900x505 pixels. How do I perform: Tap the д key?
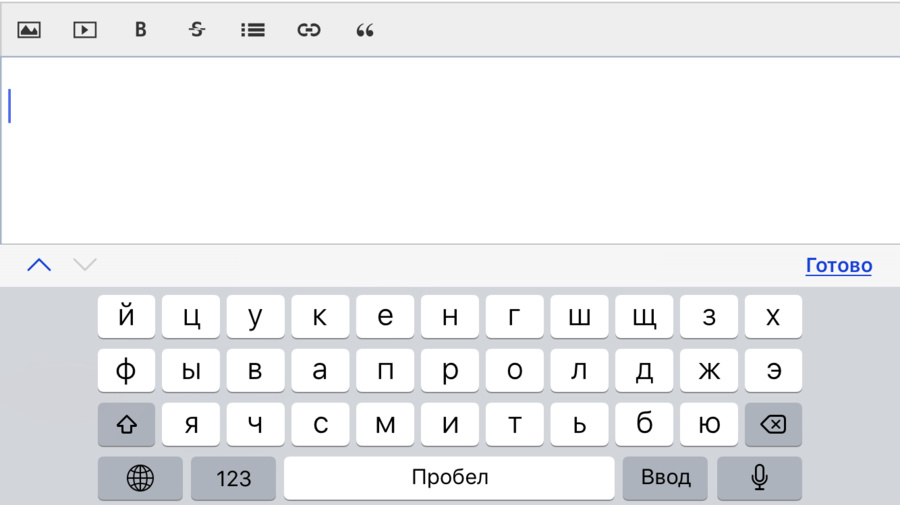(644, 370)
